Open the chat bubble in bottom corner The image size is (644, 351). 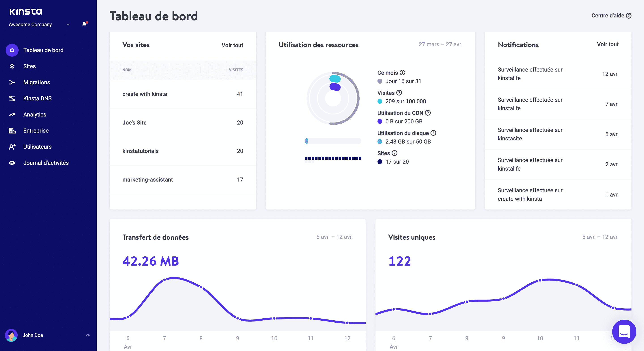pos(624,332)
